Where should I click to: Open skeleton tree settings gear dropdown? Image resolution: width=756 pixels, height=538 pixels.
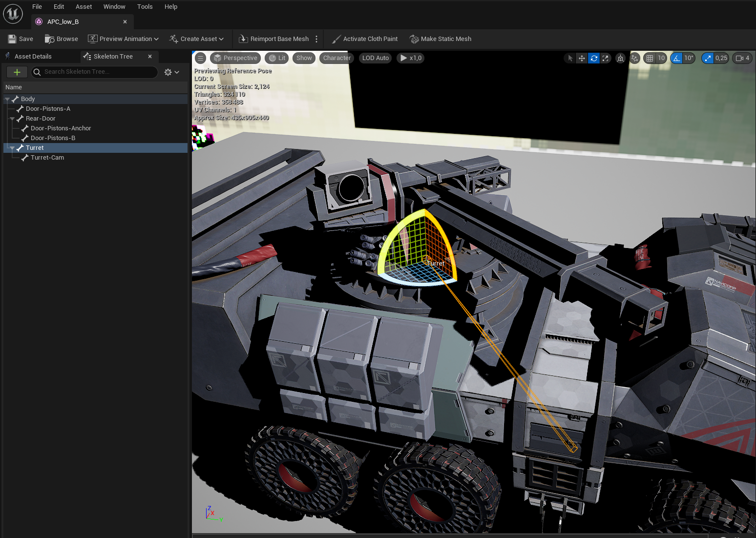(172, 72)
